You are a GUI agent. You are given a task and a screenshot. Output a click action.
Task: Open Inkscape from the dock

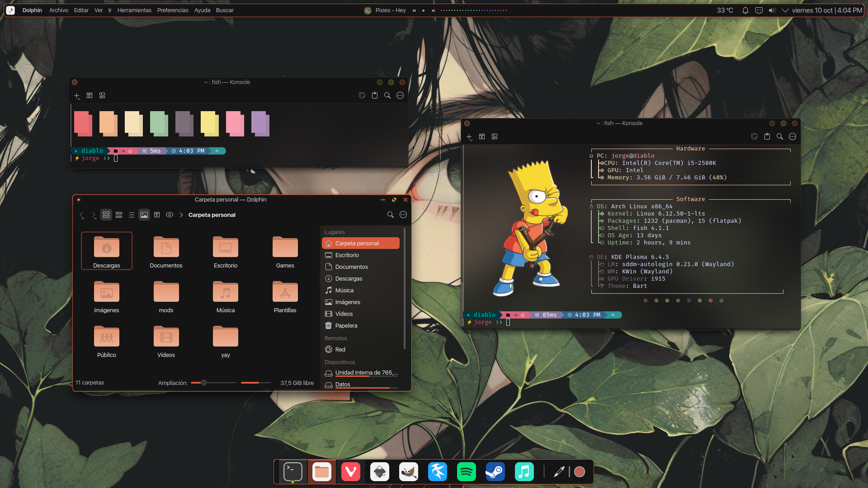(380, 472)
